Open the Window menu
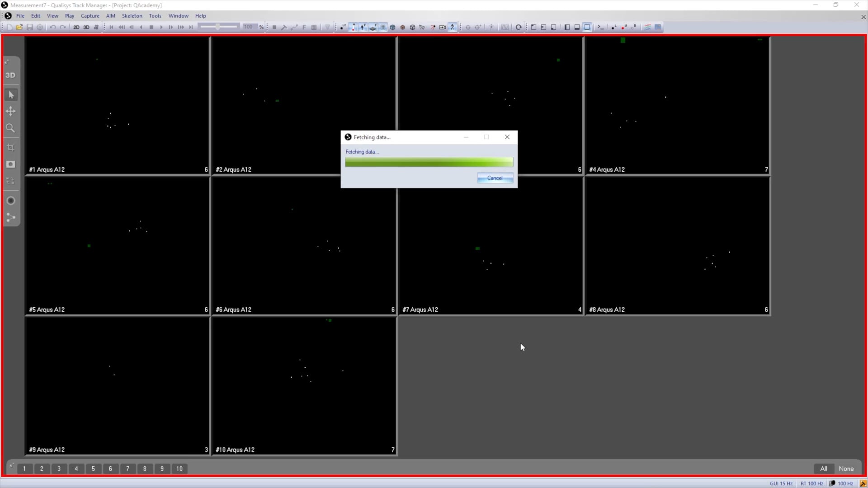This screenshot has width=868, height=488. [x=178, y=16]
